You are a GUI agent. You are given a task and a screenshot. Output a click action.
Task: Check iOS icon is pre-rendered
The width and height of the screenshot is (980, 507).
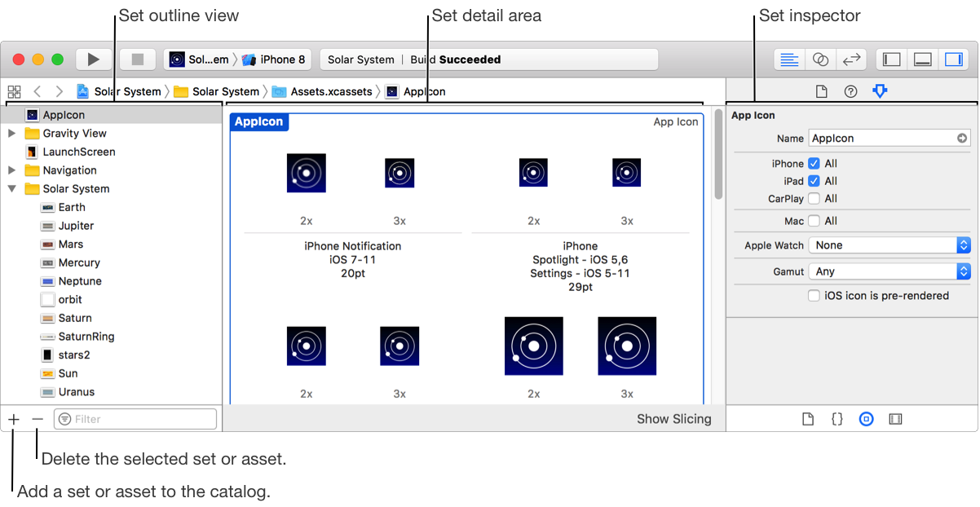(x=814, y=296)
